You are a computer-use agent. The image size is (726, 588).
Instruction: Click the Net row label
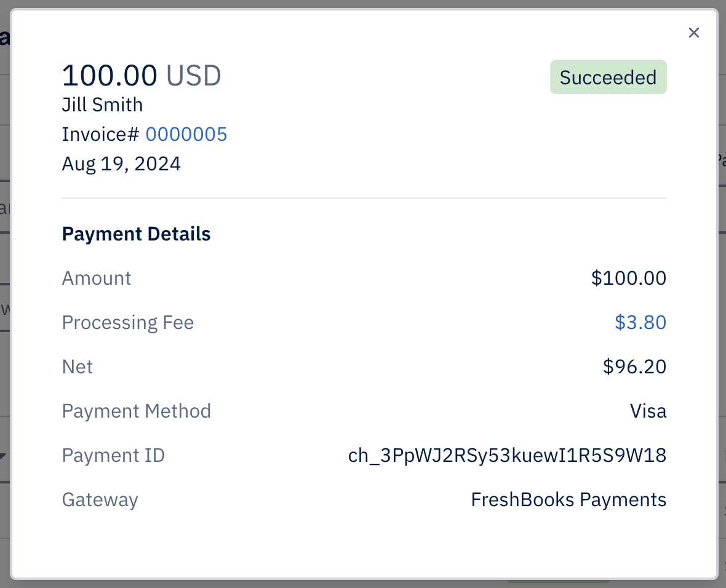(x=78, y=367)
